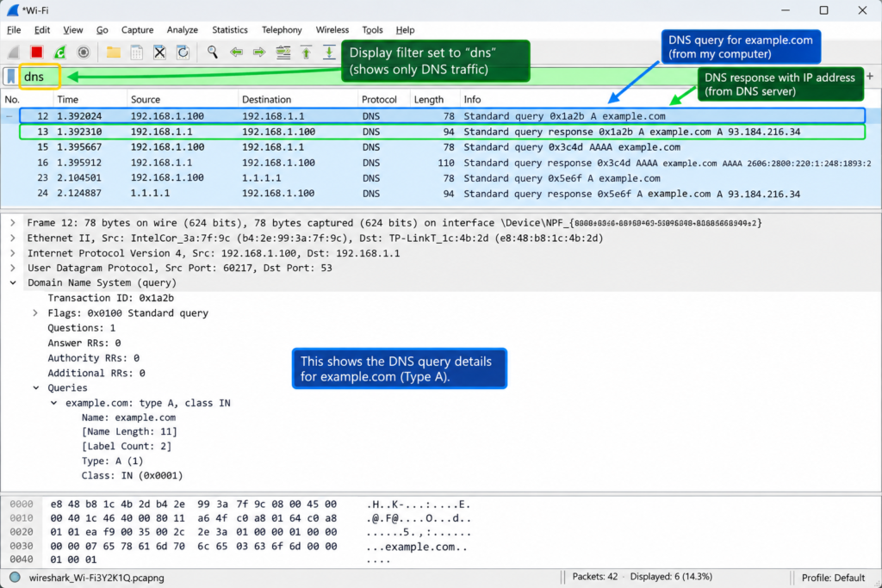Click the Wireshark shark fin title icon

tap(12, 10)
